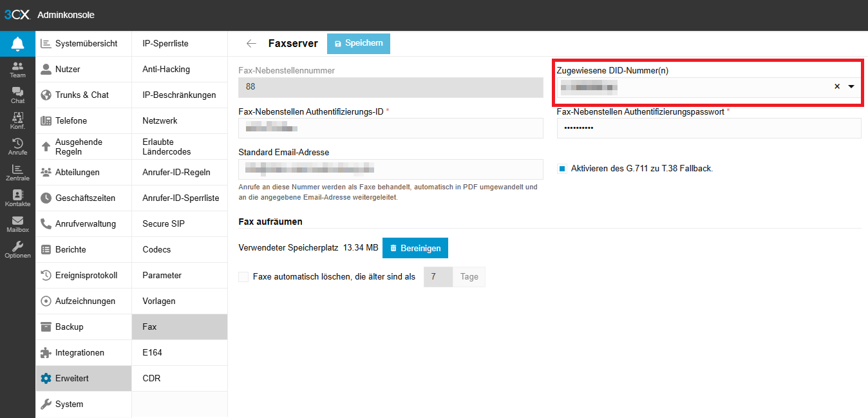The image size is (868, 418).
Task: Clear the assigned DID number with X
Action: tap(837, 86)
